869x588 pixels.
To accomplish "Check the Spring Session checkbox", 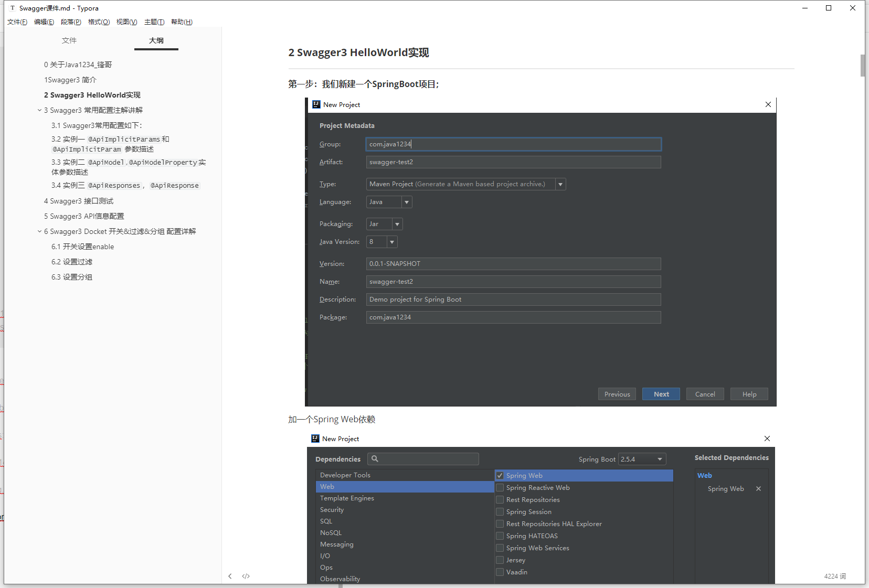I will [500, 512].
